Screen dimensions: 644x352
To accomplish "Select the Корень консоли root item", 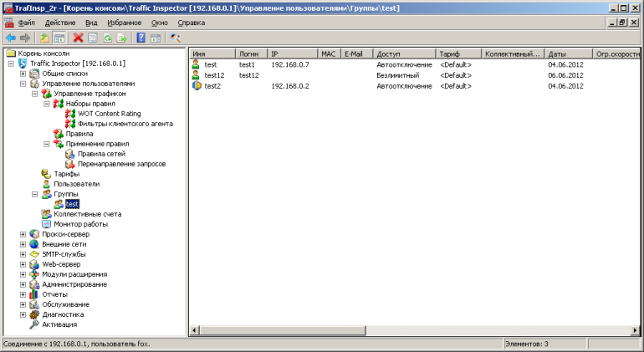I will coord(43,54).
